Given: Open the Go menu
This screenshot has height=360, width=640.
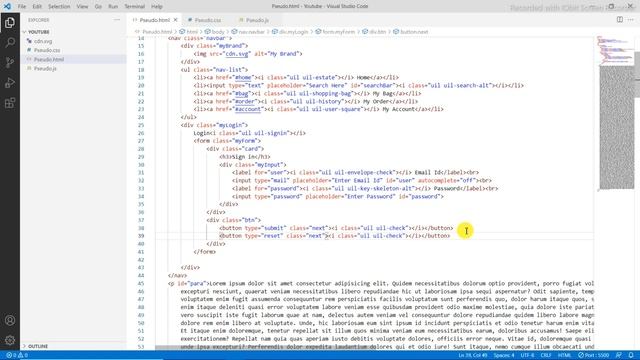Looking at the screenshot, I should [x=98, y=7].
